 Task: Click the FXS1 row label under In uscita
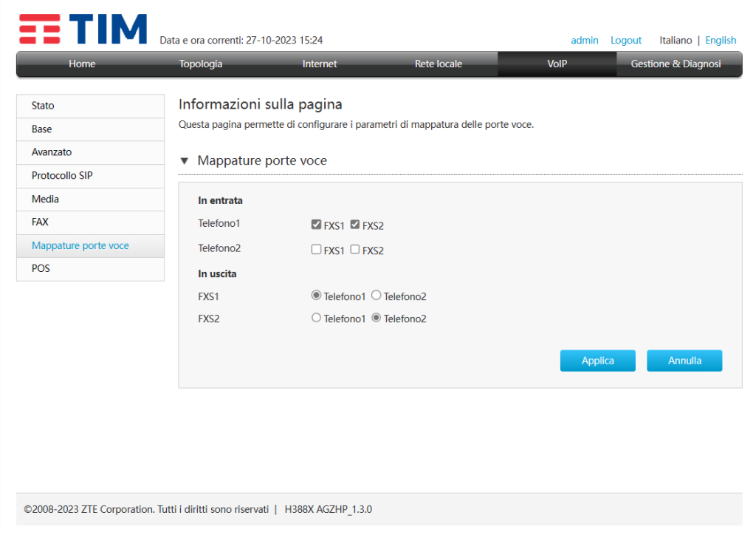pyautogui.click(x=208, y=296)
